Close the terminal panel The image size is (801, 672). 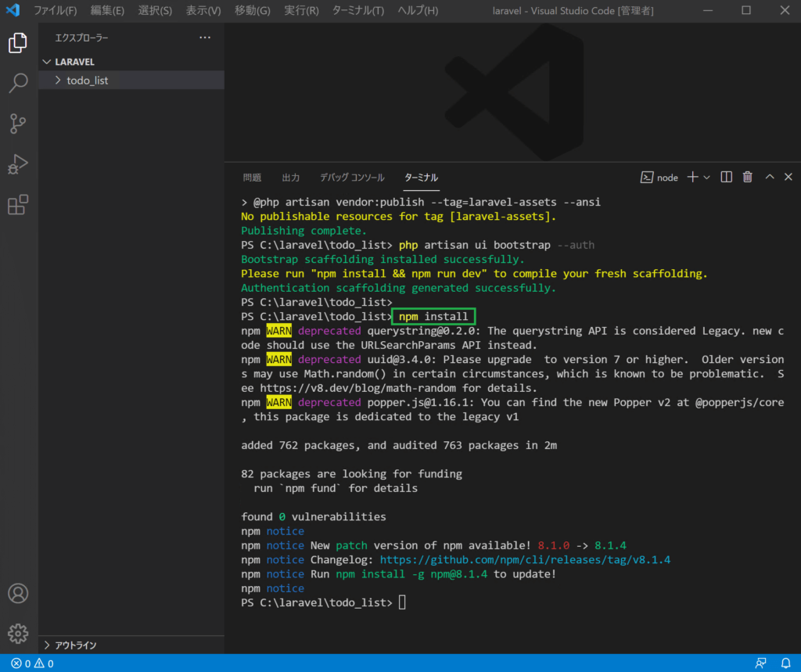pos(788,177)
